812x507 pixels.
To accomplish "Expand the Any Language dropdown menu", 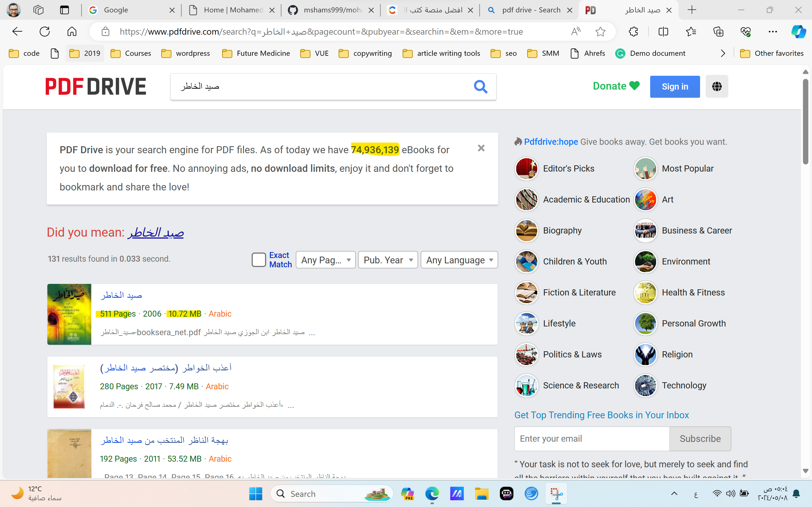I will 460,260.
